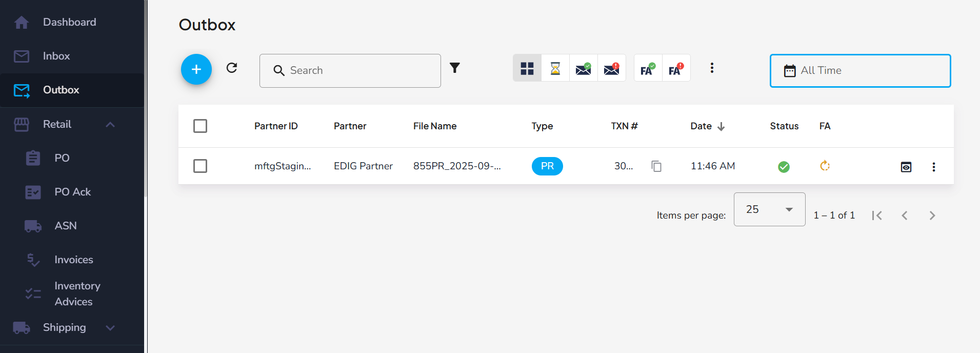Check the mftgStaging row checkbox
The image size is (980, 353).
200,166
